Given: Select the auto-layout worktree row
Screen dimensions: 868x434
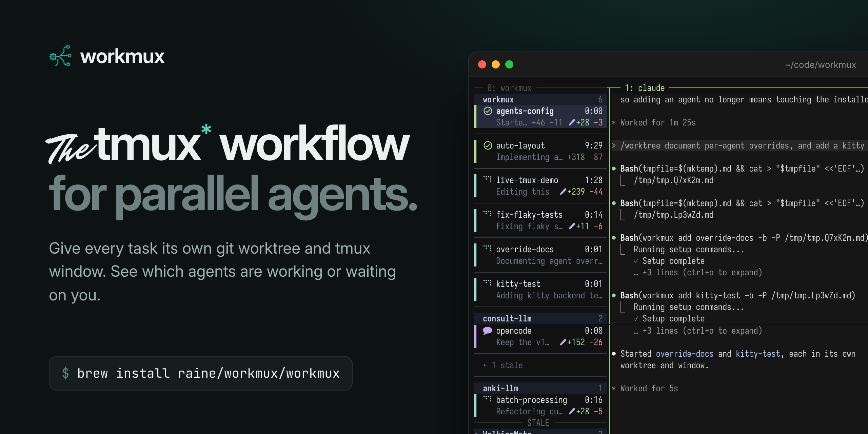Looking at the screenshot, I should (540, 151).
